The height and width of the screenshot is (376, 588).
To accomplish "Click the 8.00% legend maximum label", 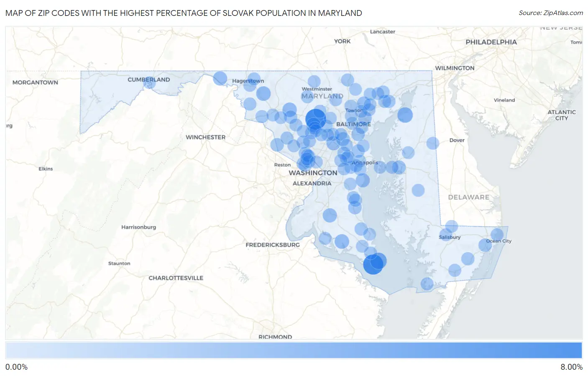I will click(x=571, y=367).
